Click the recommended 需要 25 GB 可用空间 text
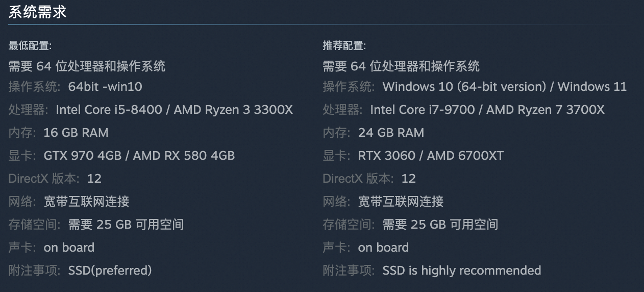Screen dimensions: 644x292 pos(440,225)
